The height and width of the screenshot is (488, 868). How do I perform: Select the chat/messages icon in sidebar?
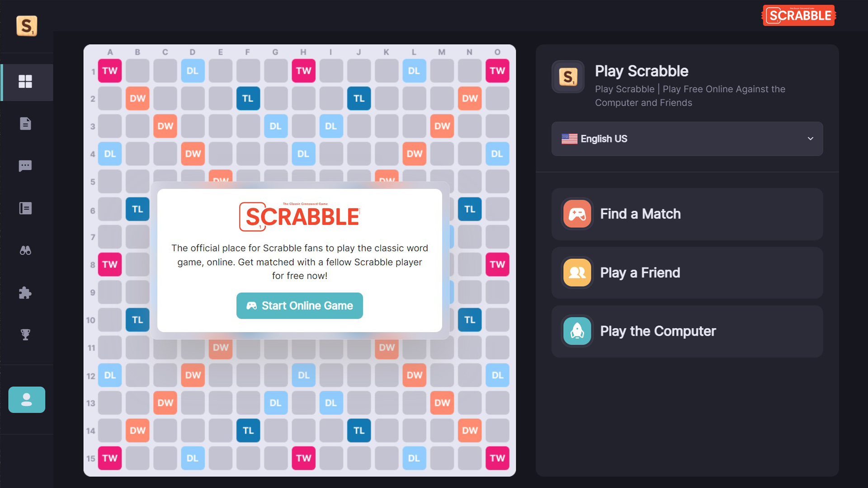(26, 166)
